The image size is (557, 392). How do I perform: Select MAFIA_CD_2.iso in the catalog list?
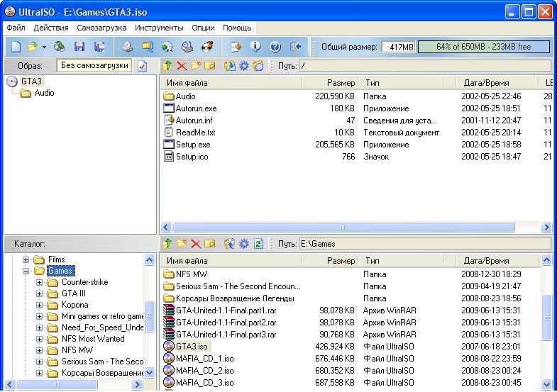[204, 371]
